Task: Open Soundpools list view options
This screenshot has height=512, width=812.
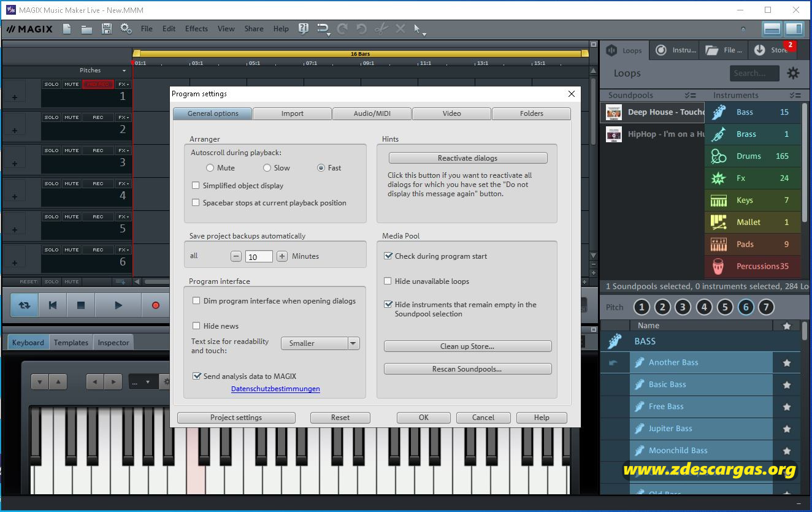Action: (691, 95)
